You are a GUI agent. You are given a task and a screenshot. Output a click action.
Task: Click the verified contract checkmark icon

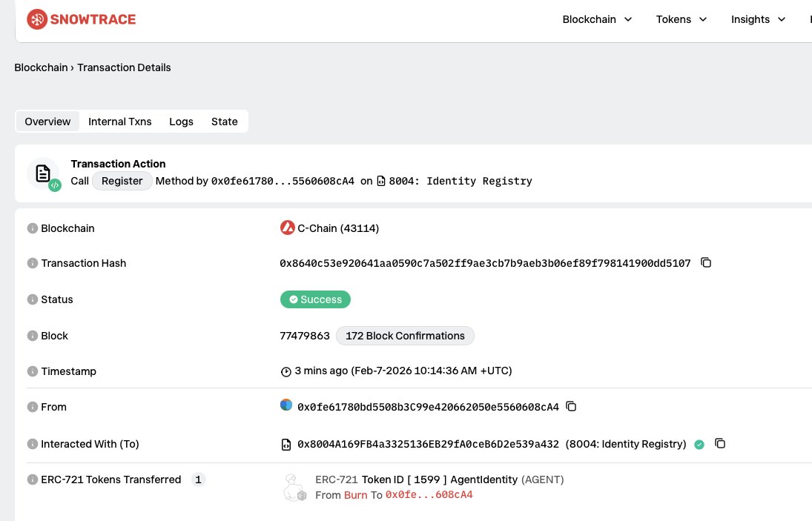pyautogui.click(x=699, y=444)
